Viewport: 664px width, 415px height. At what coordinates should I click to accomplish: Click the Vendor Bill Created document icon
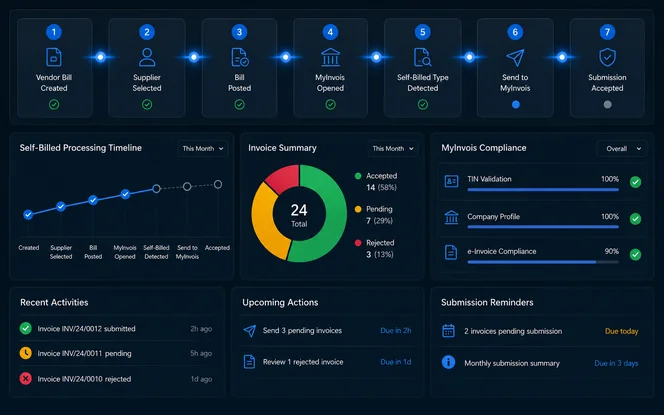click(x=54, y=57)
